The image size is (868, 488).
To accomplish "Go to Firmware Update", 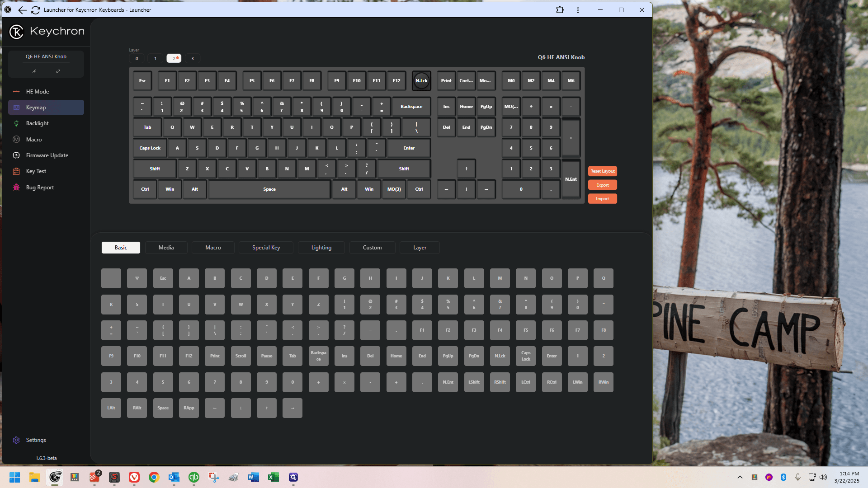I will pos(47,155).
